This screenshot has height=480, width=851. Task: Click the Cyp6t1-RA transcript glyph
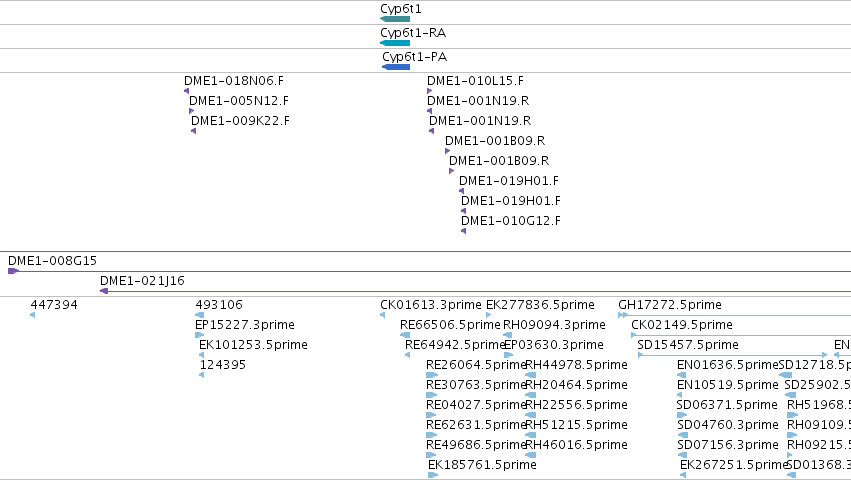point(395,43)
